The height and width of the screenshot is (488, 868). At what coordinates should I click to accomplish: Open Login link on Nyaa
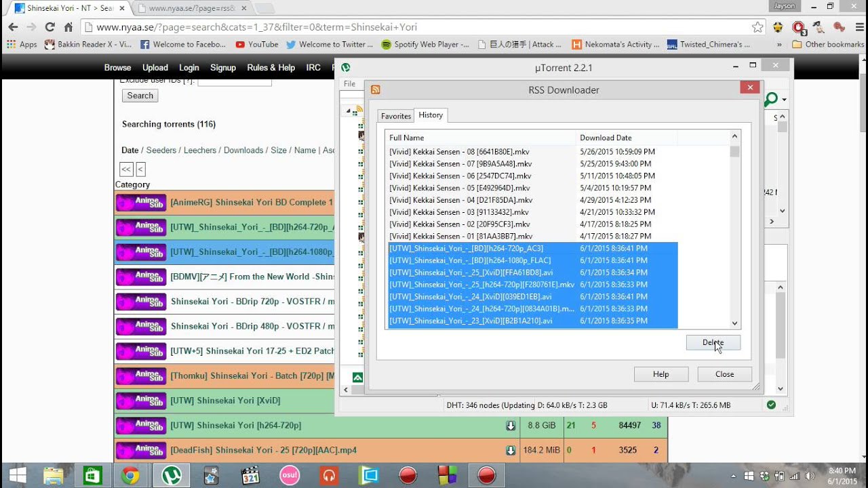pos(189,68)
